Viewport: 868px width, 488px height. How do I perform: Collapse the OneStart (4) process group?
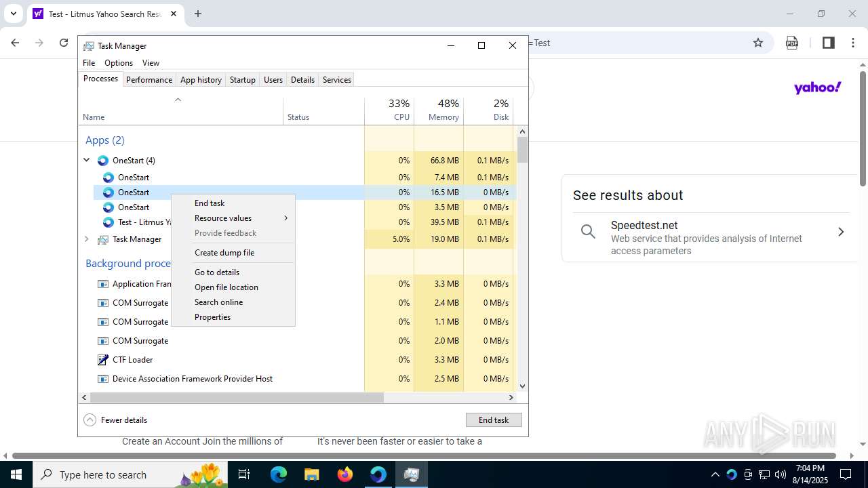click(x=87, y=161)
